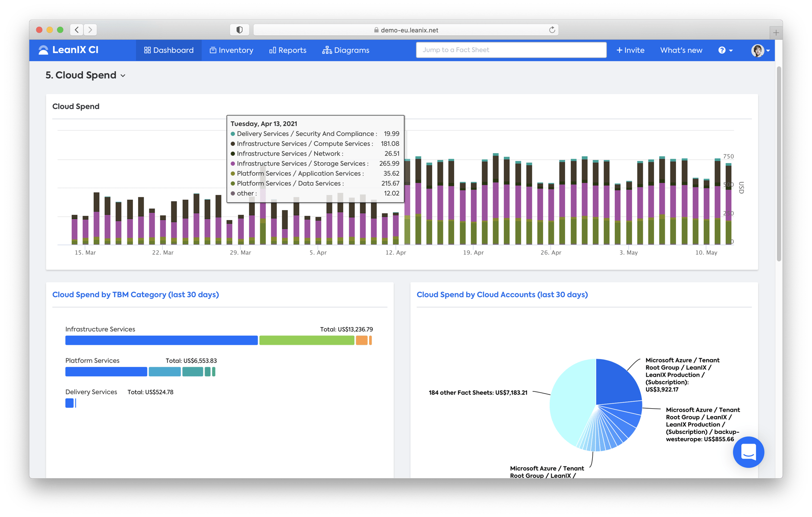The width and height of the screenshot is (812, 517).
Task: Click the shield icon in the address bar
Action: tap(240, 29)
